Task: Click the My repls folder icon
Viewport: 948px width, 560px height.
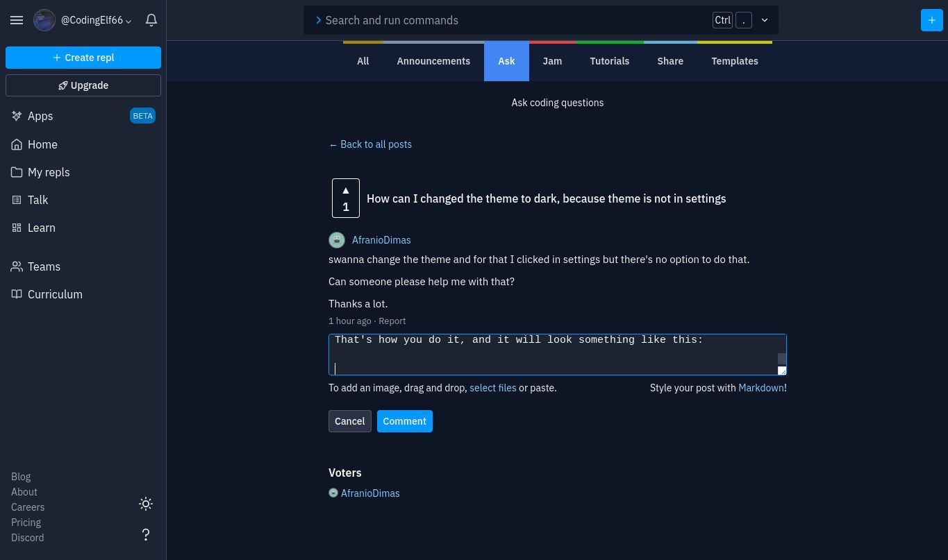Action: coord(17,172)
